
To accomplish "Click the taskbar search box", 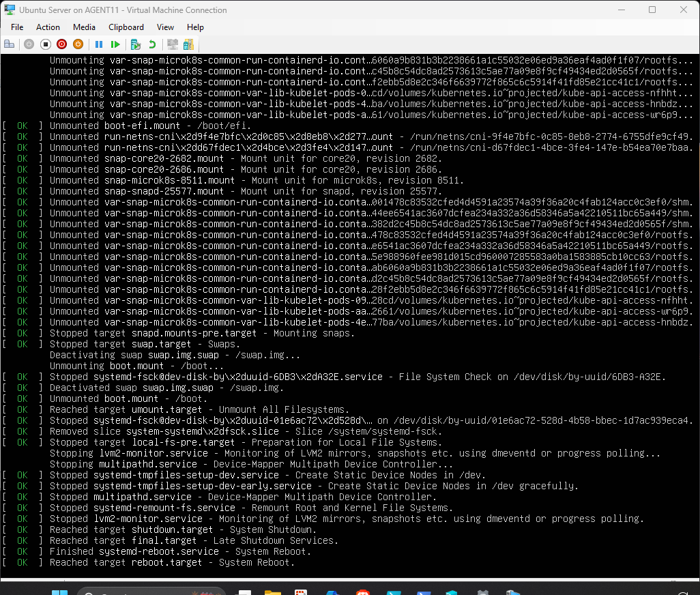I will [x=136, y=591].
